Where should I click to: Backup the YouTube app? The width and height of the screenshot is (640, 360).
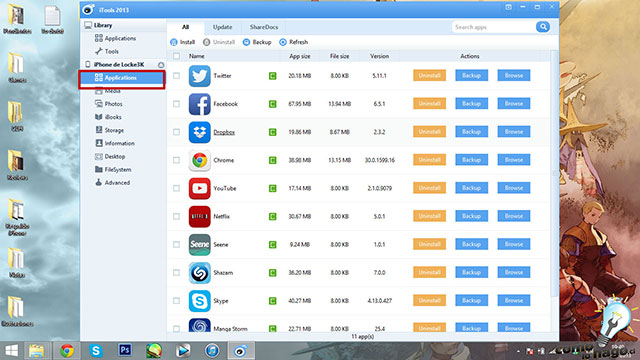point(471,188)
